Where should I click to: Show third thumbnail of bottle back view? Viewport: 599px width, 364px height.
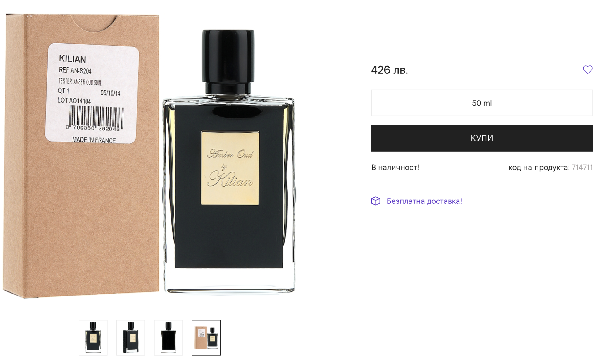[x=168, y=338]
